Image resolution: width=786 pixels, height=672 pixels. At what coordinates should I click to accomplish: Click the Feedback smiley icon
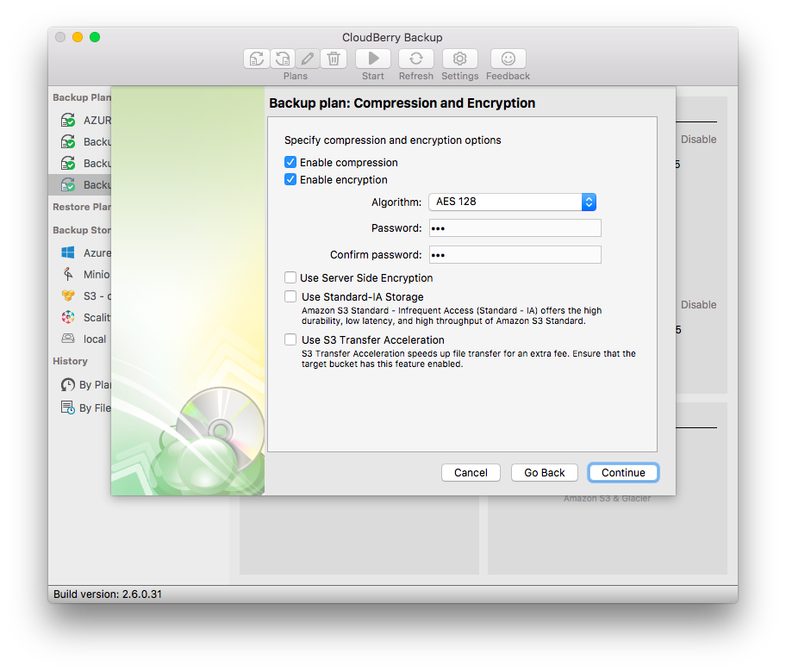click(x=508, y=59)
